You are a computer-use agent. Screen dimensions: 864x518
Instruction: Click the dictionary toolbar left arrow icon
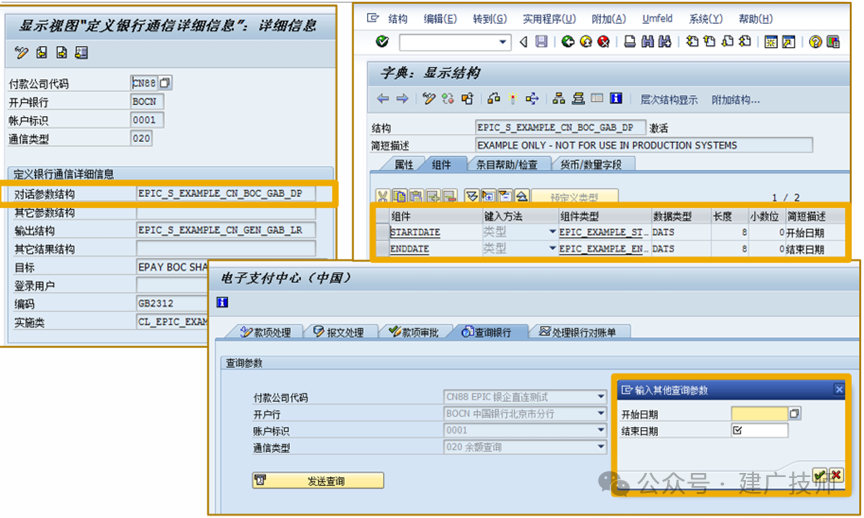(382, 99)
